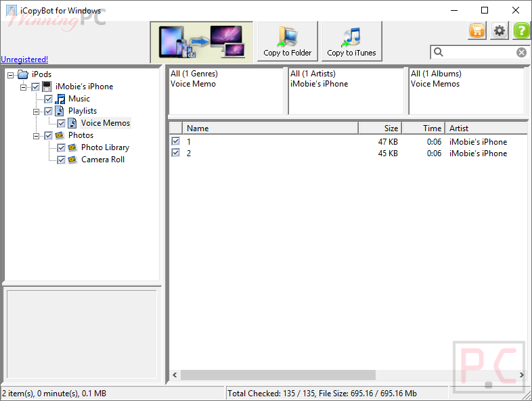The height and width of the screenshot is (401, 532).
Task: Uncheck the checkbox for track 1
Action: [175, 141]
